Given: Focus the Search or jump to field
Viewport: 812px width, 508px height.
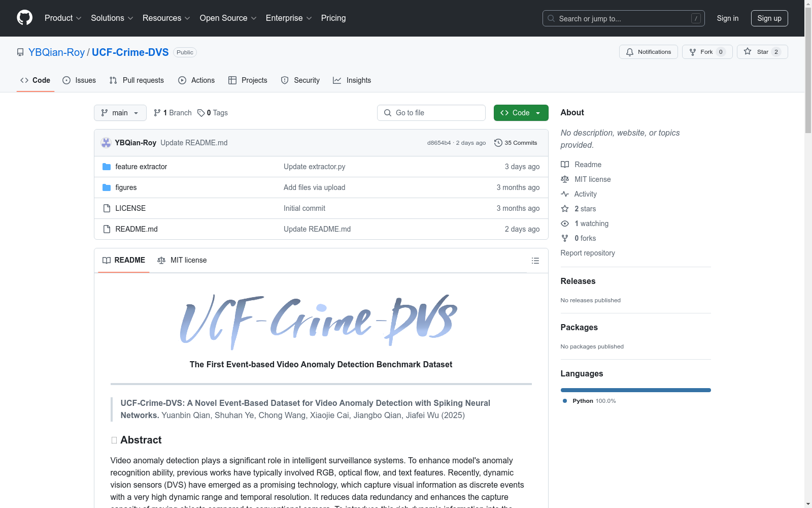Looking at the screenshot, I should pyautogui.click(x=623, y=18).
